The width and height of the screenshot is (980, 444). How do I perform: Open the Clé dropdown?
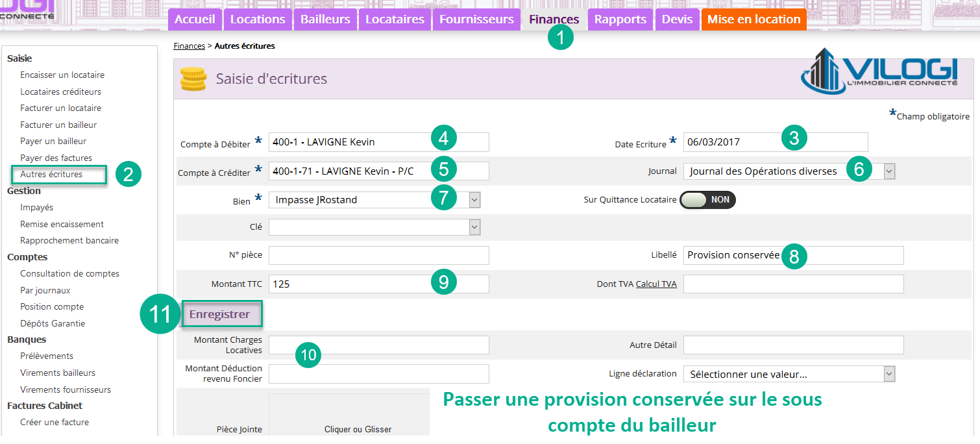[x=374, y=227]
